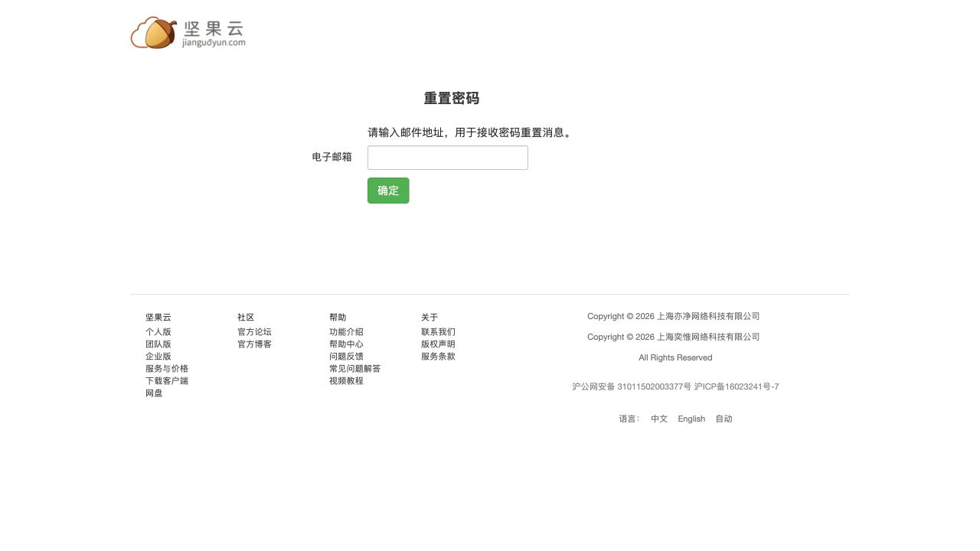Image resolution: width=980 pixels, height=551 pixels.
Task: Switch language to 中文
Action: [659, 419]
